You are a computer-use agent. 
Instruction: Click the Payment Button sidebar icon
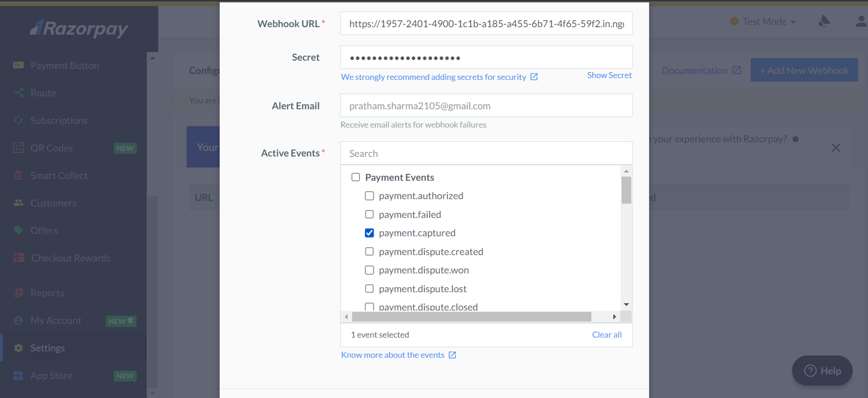18,65
